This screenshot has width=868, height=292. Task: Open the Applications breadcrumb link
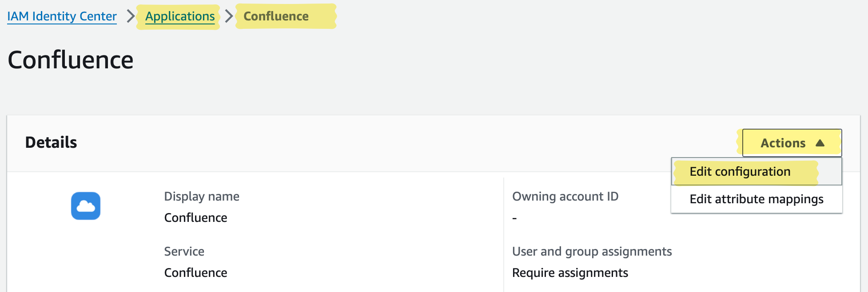pos(179,16)
